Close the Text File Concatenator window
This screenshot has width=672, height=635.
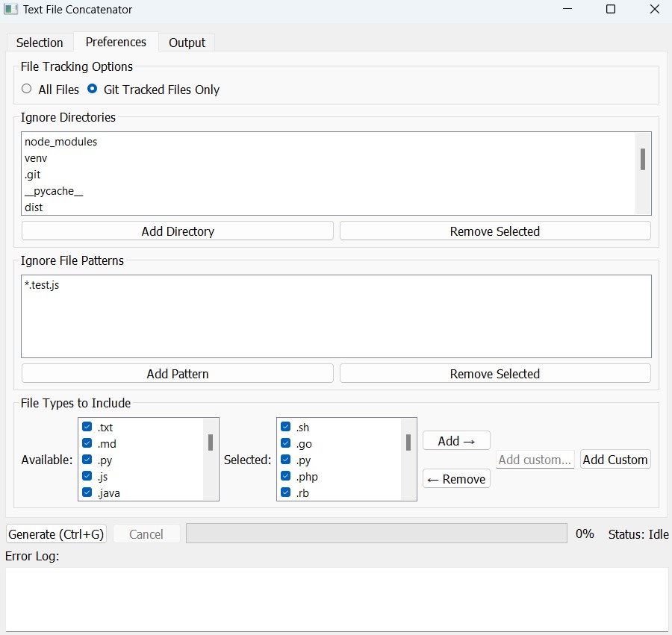(x=655, y=9)
